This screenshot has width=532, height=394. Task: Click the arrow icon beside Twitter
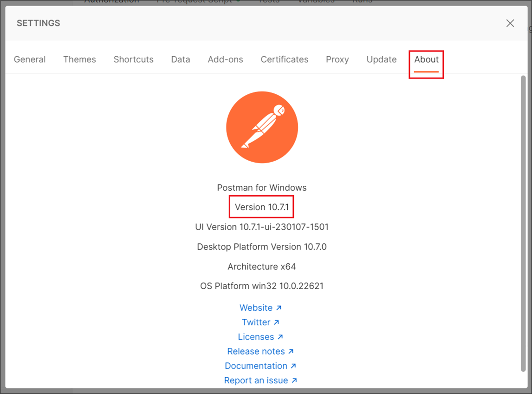pos(276,322)
